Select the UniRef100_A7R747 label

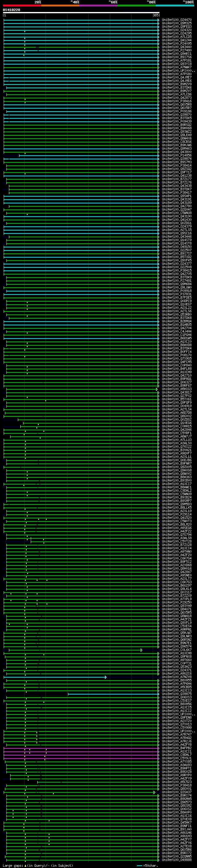click(177, 734)
